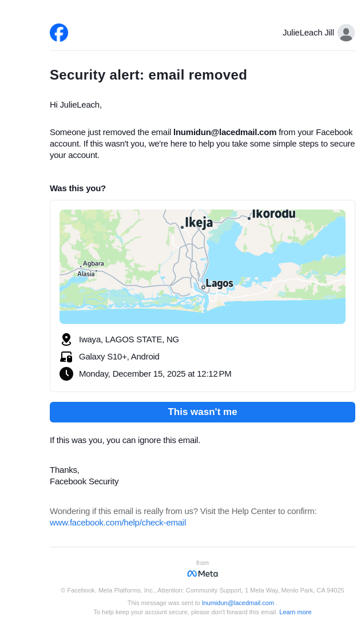The height and width of the screenshot is (644, 357).
Task: Click the Facebook logo icon
Action: coord(59,33)
